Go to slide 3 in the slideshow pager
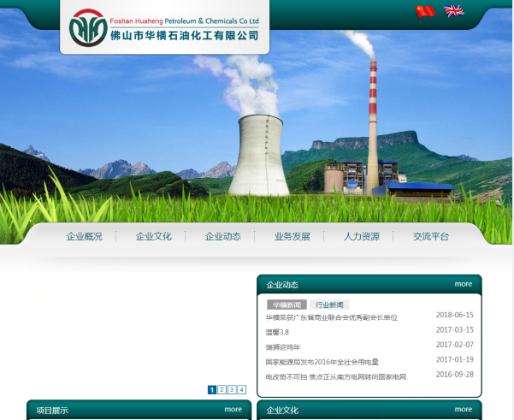 pyautogui.click(x=232, y=390)
